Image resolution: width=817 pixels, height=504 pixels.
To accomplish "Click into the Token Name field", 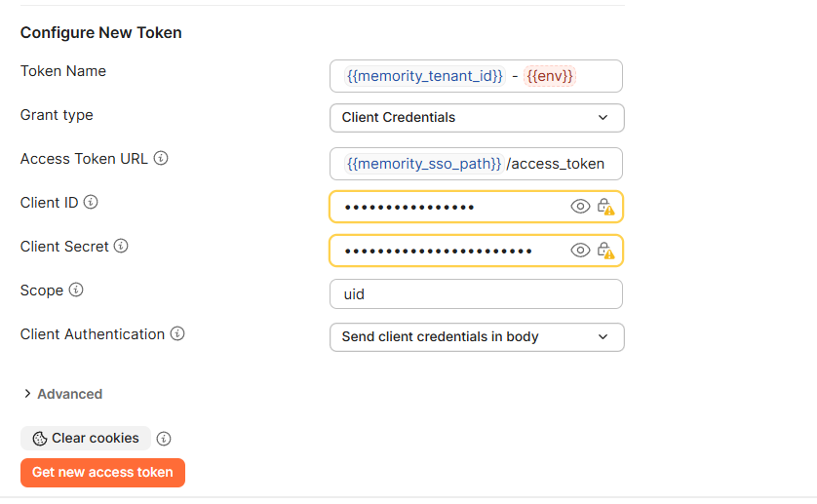I will pos(476,76).
